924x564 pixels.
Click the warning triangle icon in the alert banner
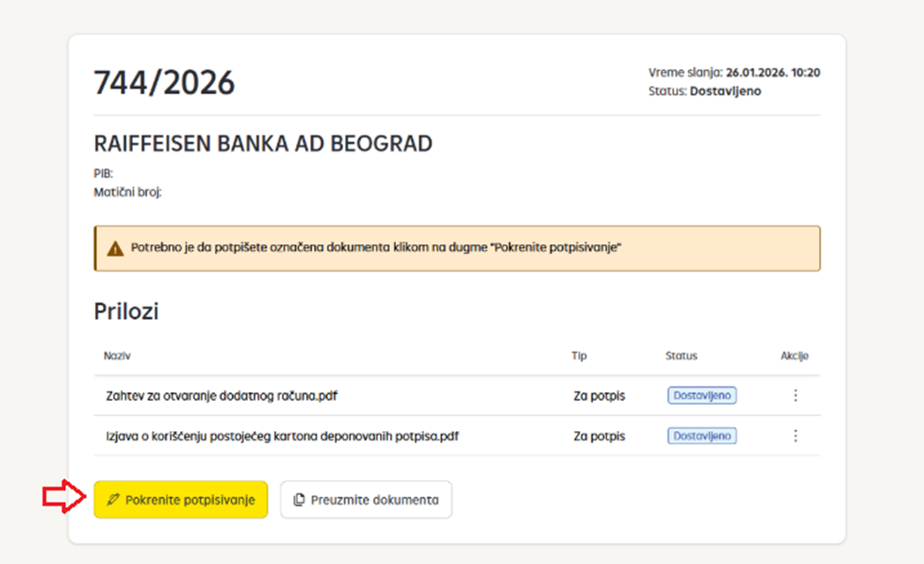115,248
